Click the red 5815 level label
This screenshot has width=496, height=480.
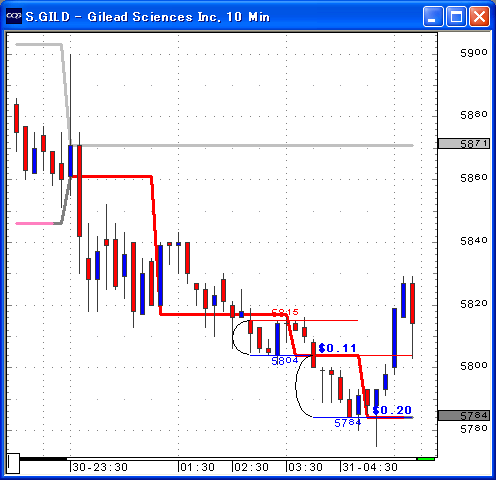coord(285,312)
